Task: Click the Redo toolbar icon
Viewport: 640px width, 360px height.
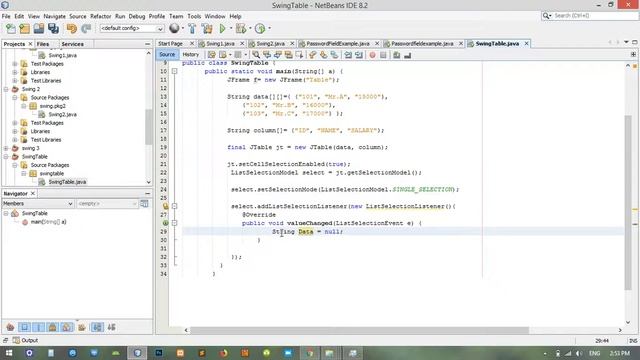Action: (x=86, y=28)
